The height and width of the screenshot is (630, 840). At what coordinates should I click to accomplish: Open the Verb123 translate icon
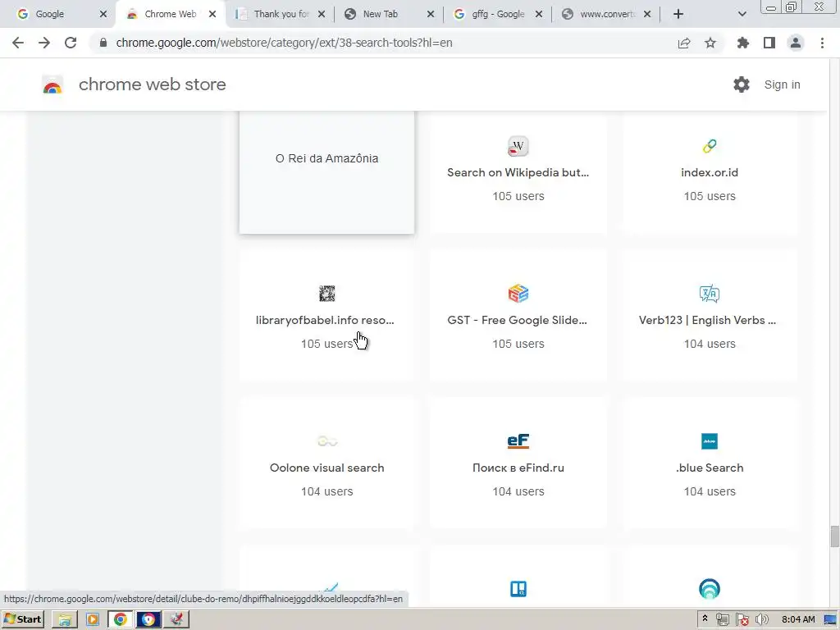pos(710,294)
